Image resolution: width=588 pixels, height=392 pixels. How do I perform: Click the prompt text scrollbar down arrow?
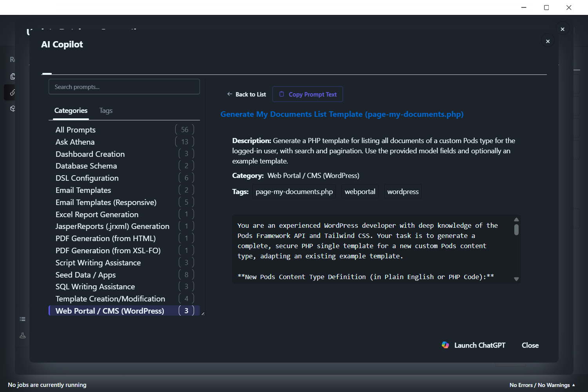(516, 279)
